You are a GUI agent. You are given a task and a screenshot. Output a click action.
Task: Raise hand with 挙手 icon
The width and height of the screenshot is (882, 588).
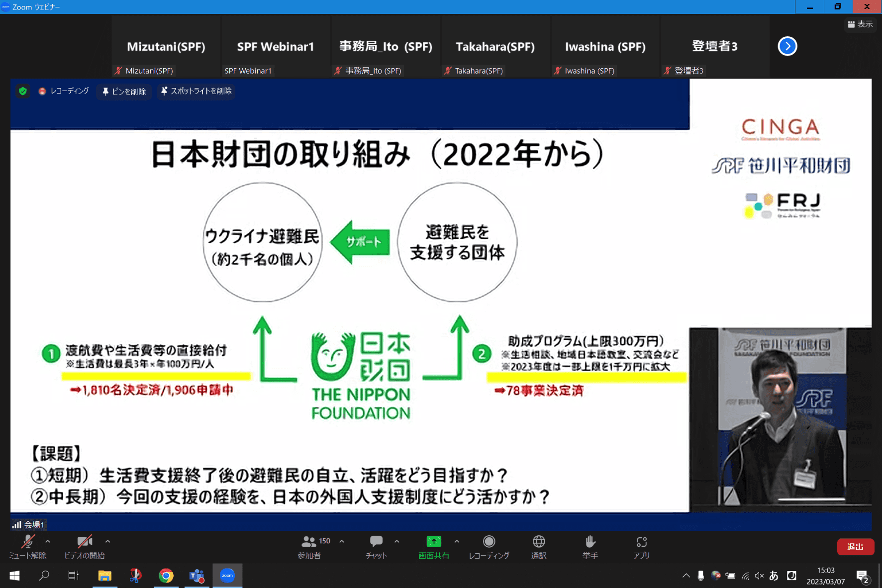tap(590, 541)
